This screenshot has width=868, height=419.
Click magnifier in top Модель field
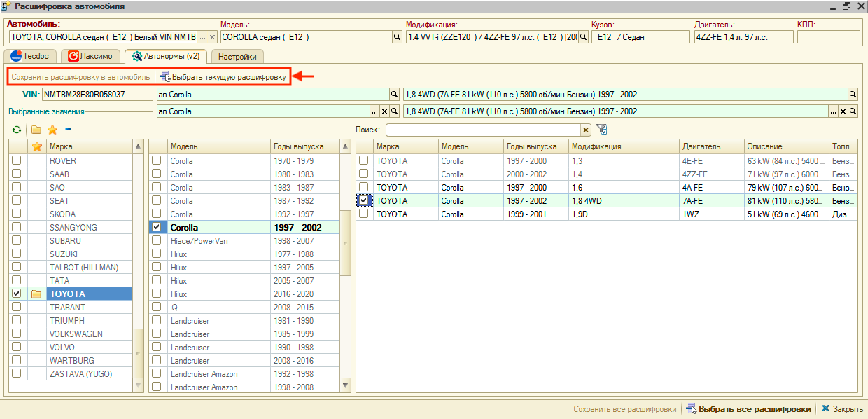[x=397, y=36]
